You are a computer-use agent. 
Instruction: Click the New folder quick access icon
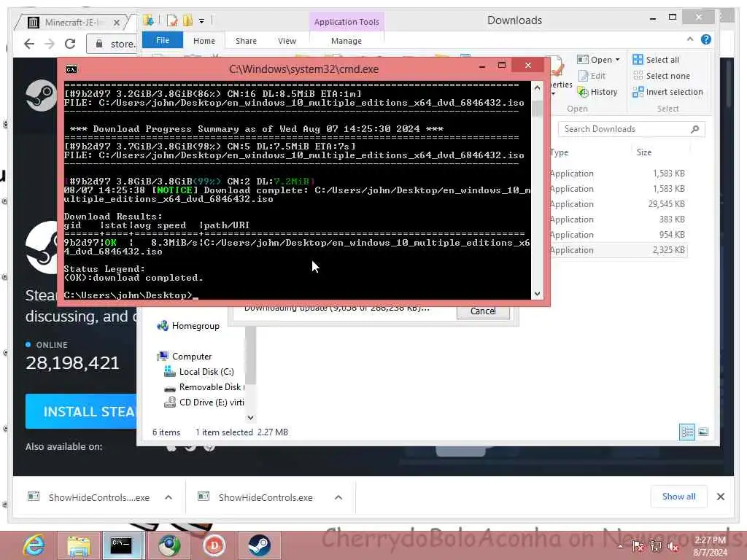(187, 20)
